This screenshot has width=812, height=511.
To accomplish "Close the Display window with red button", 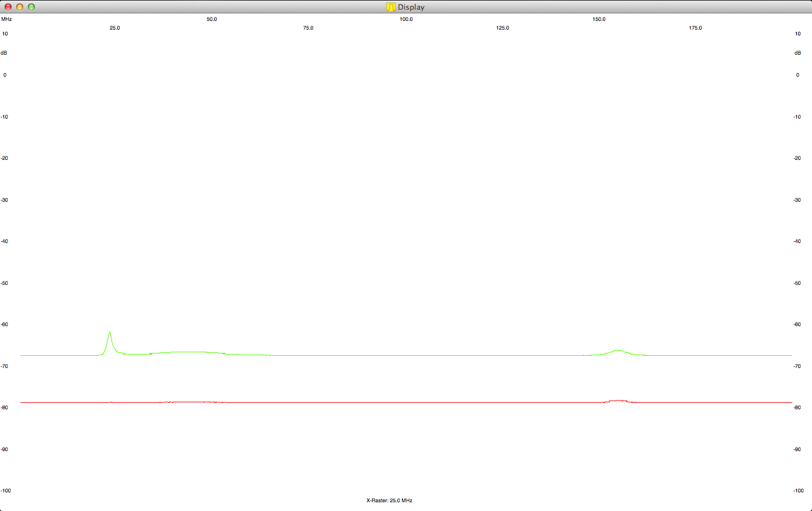I will click(8, 7).
